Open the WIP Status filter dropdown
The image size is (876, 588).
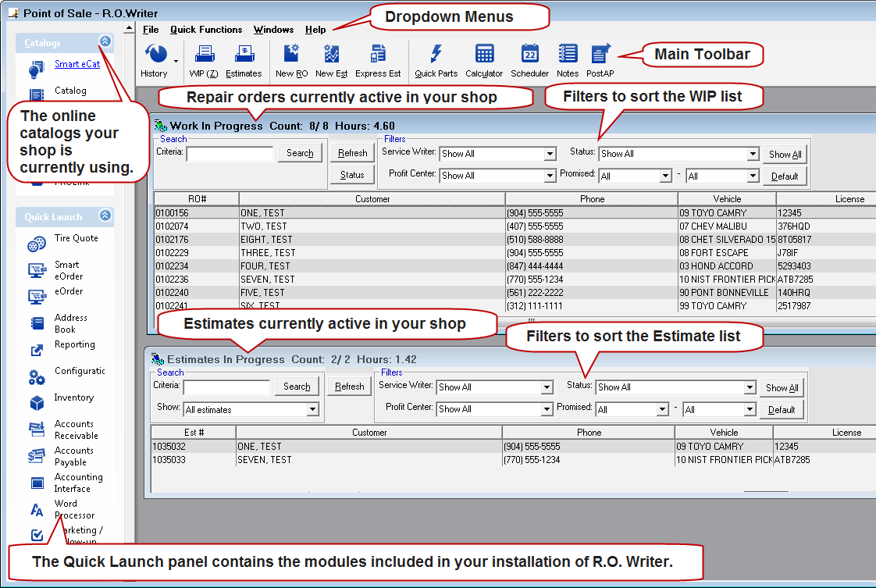(753, 154)
